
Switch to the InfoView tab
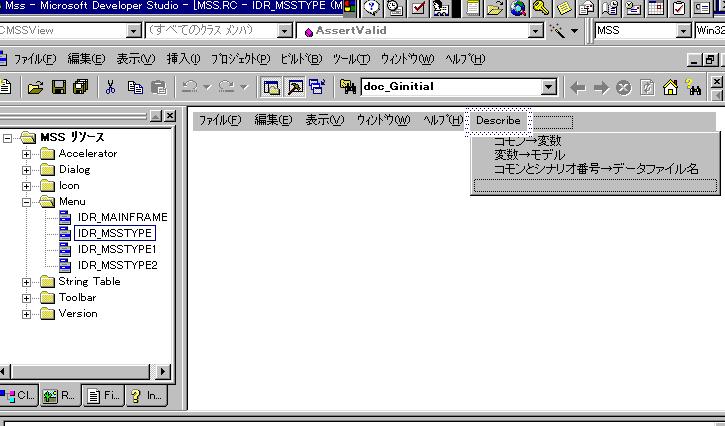point(146,395)
